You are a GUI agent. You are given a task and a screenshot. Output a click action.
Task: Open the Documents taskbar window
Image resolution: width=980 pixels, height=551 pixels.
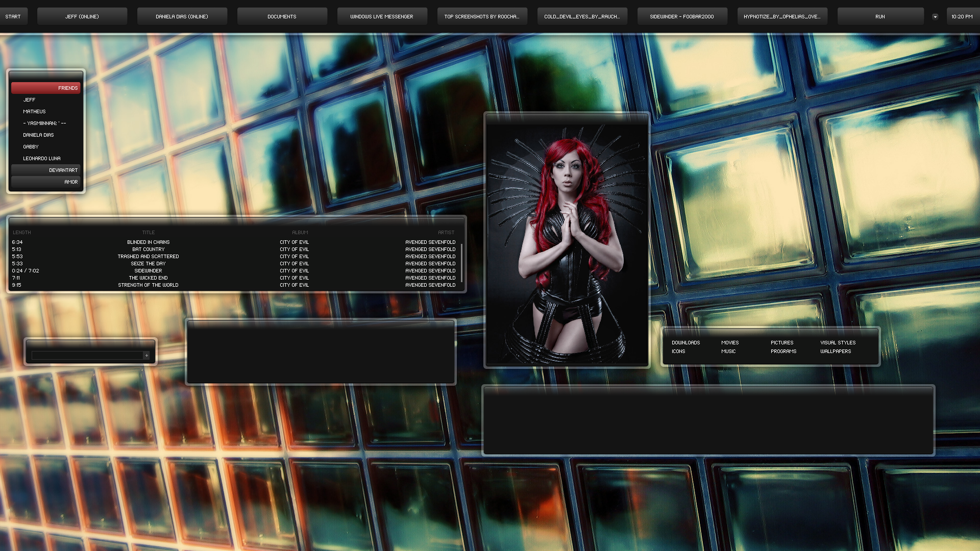[282, 16]
